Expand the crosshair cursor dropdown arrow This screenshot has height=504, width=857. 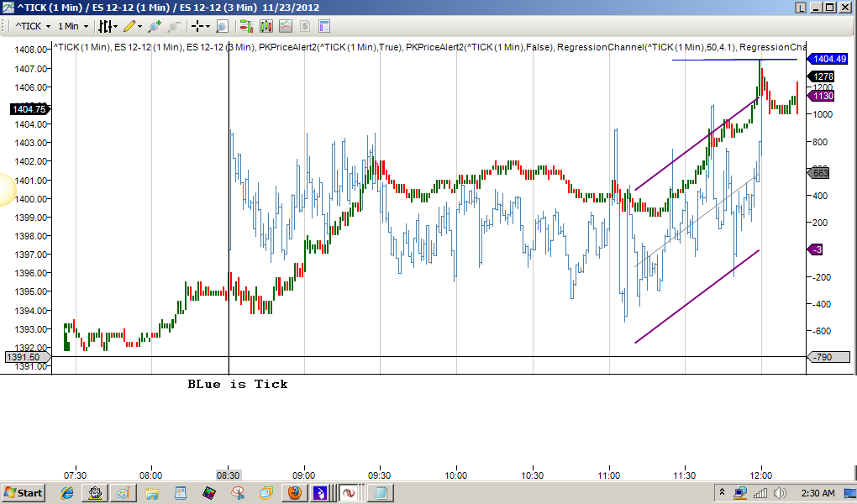[x=208, y=26]
